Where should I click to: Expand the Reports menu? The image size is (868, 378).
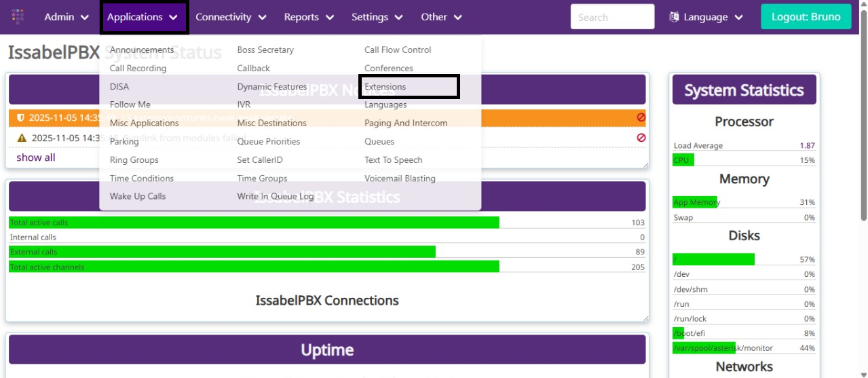point(309,17)
